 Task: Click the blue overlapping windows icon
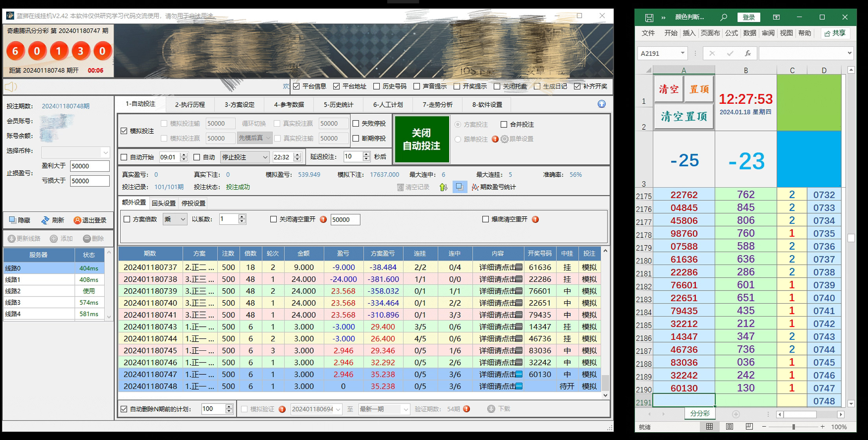459,187
